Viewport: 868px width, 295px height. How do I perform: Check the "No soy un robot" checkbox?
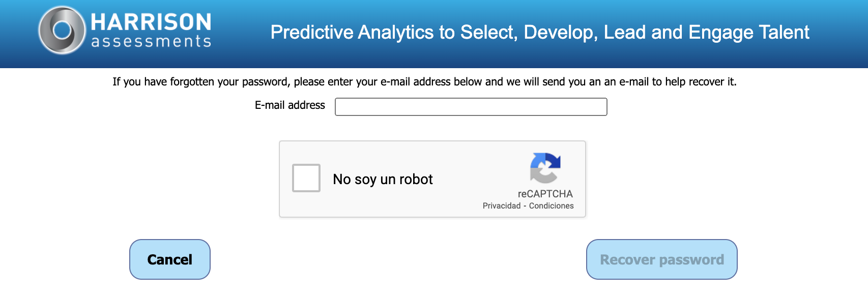(x=306, y=178)
